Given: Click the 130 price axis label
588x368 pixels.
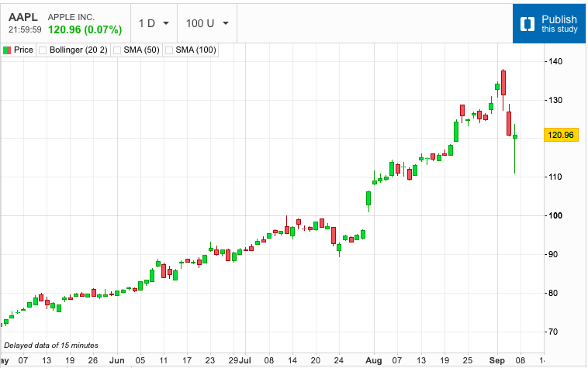Looking at the screenshot, I should point(555,100).
